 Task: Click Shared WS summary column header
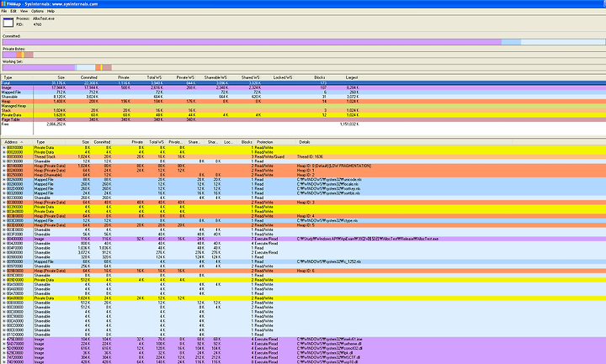coord(250,77)
